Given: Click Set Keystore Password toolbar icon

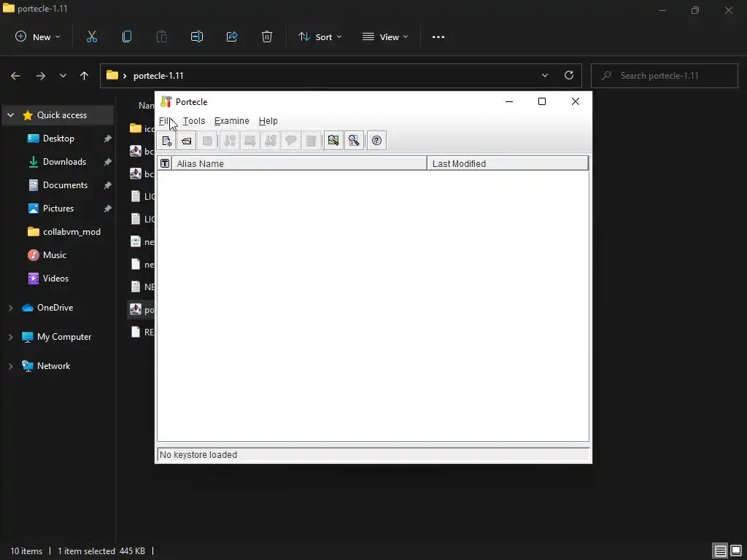Looking at the screenshot, I should coord(290,141).
